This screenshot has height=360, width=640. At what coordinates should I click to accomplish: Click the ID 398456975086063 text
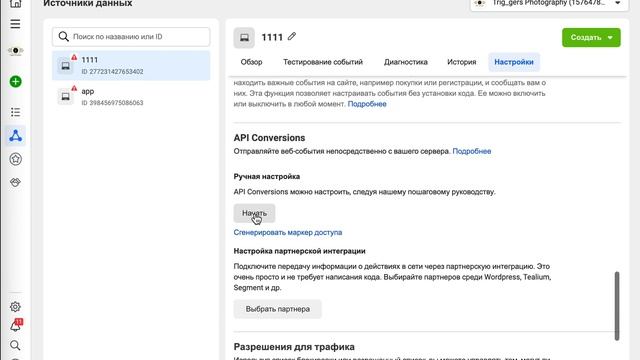[112, 102]
